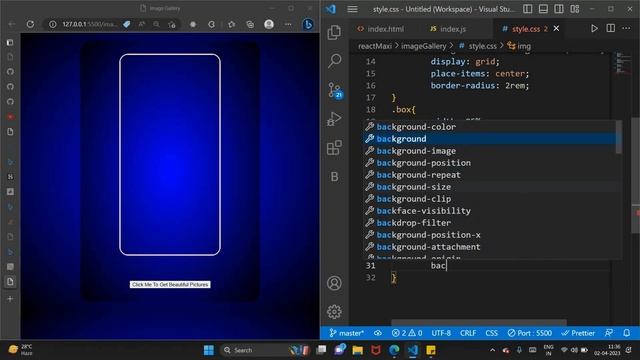The image size is (640, 360).
Task: Choose the highlighted background suggestion
Action: tap(490, 139)
